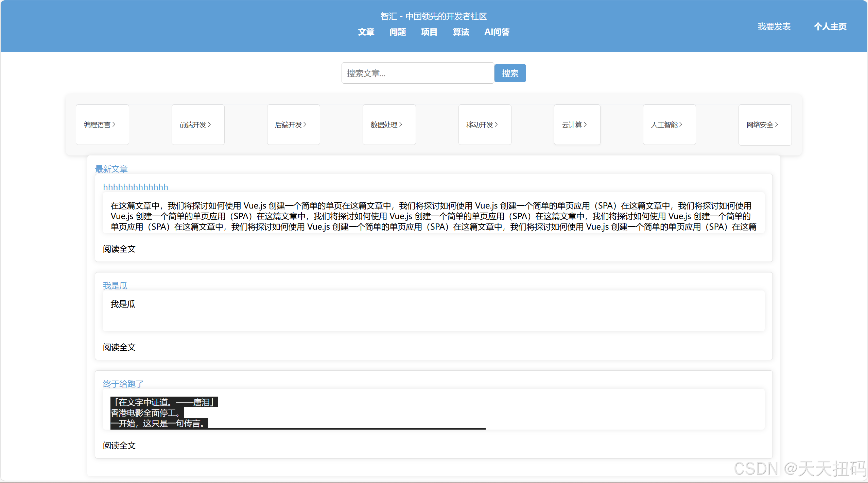Select the 算法 nav tab
The image size is (868, 483).
[461, 32]
